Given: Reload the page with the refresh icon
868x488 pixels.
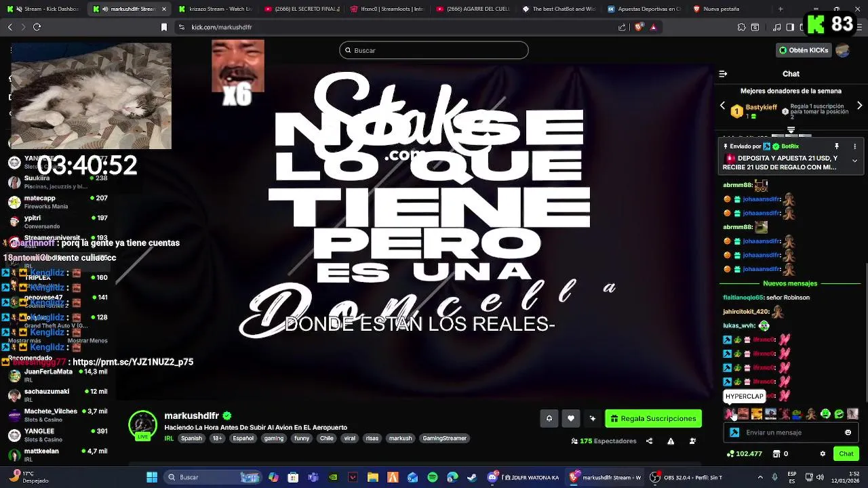Looking at the screenshot, I should pyautogui.click(x=37, y=27).
